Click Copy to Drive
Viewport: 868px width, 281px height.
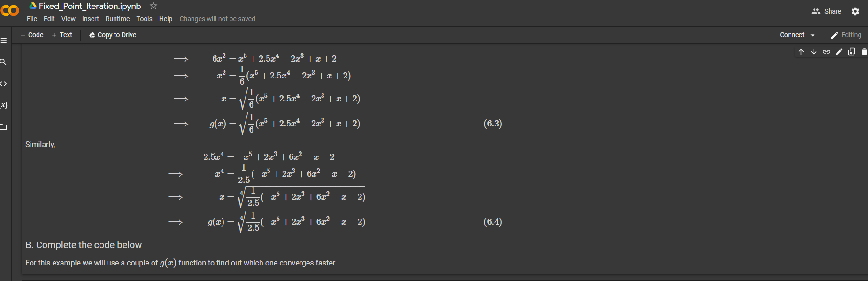(x=112, y=35)
